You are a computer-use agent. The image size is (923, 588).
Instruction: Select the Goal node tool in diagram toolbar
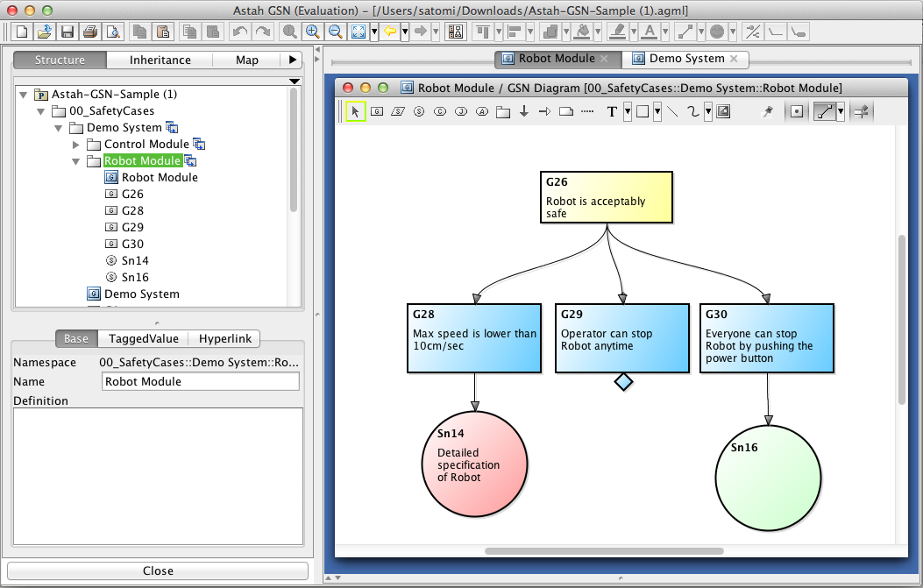coord(377,112)
